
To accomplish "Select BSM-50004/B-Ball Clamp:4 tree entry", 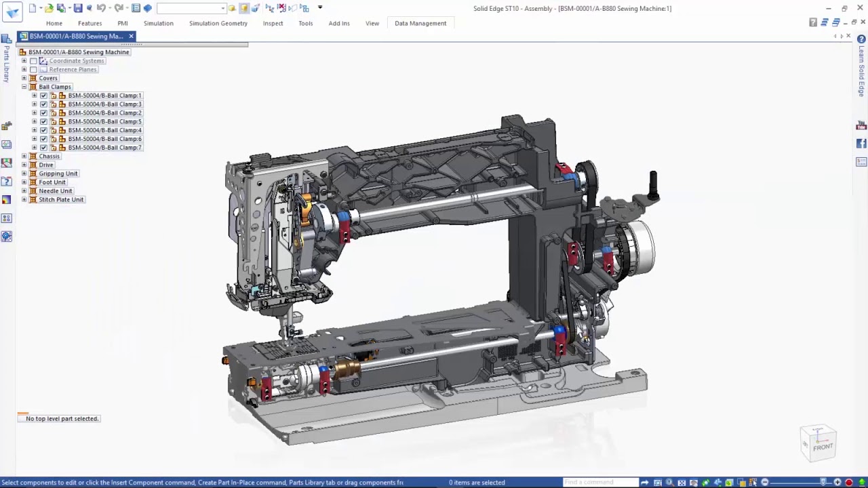I will [105, 130].
